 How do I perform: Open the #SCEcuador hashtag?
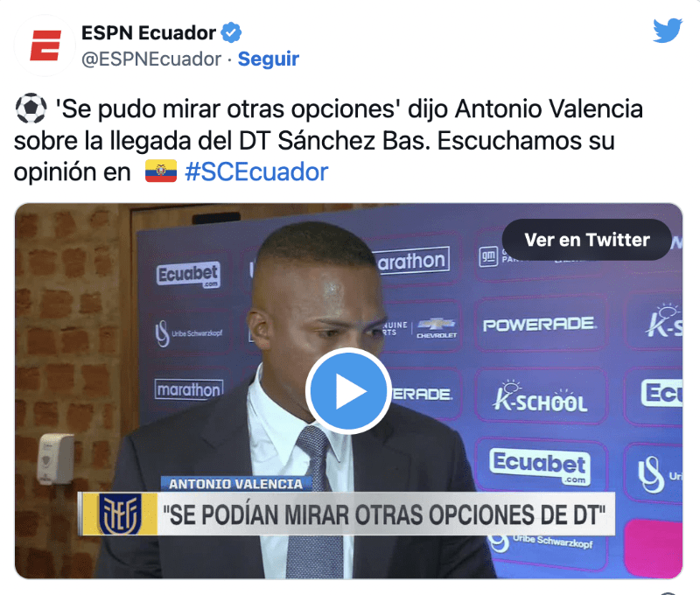(256, 172)
